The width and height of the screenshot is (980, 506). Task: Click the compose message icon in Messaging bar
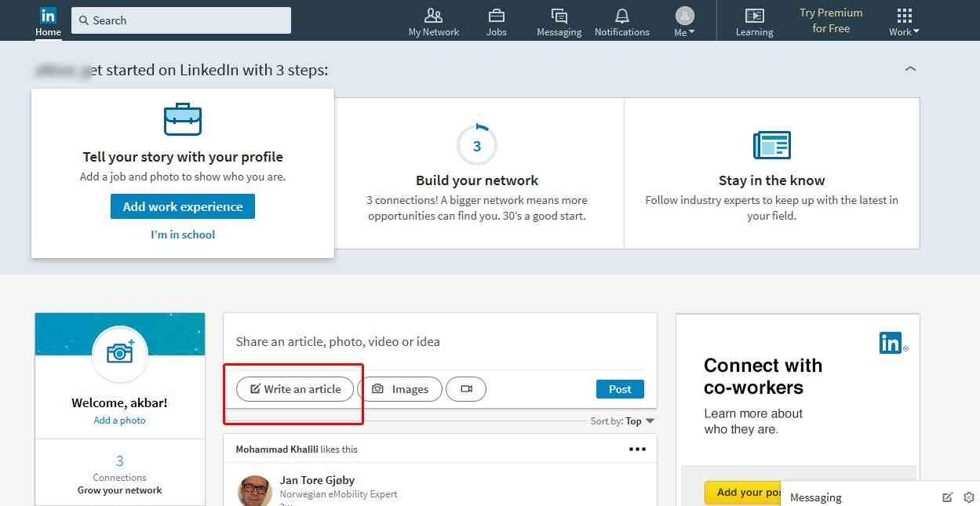tap(947, 497)
